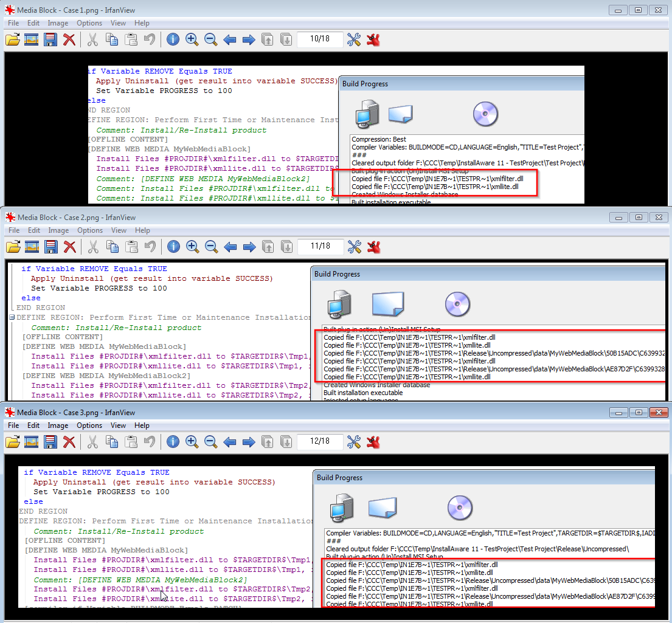Go to next image in Case 1 window

click(x=249, y=40)
